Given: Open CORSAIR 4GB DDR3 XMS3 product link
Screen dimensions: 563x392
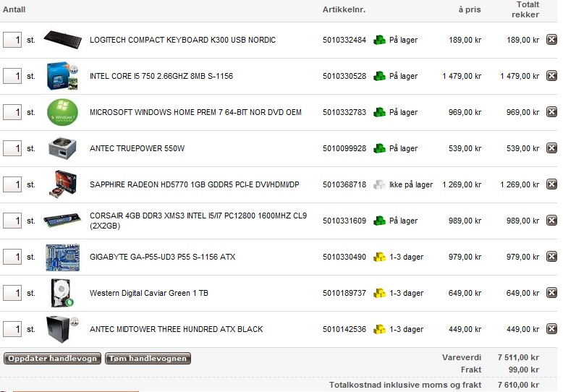Looking at the screenshot, I should pos(198,221).
